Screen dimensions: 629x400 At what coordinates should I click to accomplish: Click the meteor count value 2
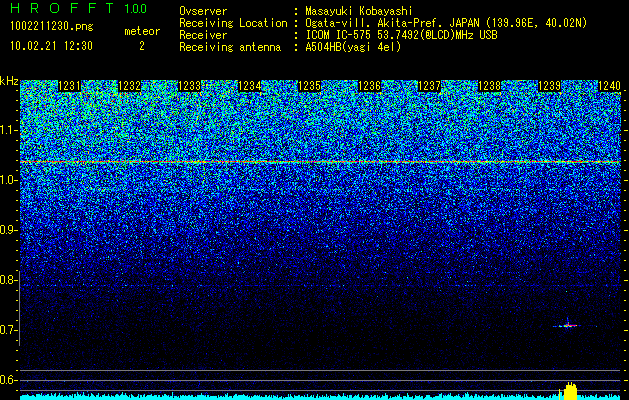(x=142, y=46)
